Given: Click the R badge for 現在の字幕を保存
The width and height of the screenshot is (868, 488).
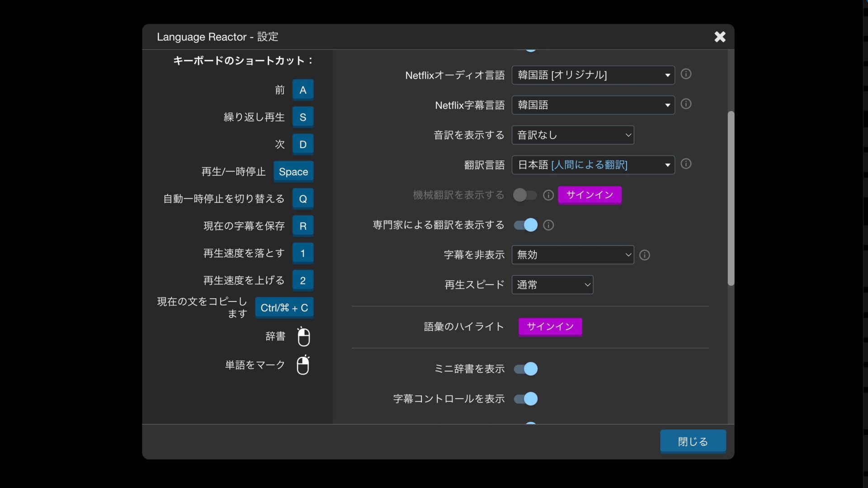Looking at the screenshot, I should click(x=302, y=226).
